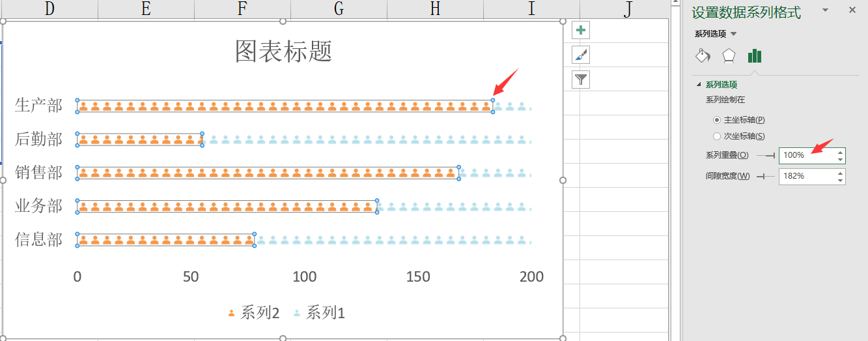Click the 业务部 axis label
This screenshot has width=868, height=341.
click(x=39, y=207)
